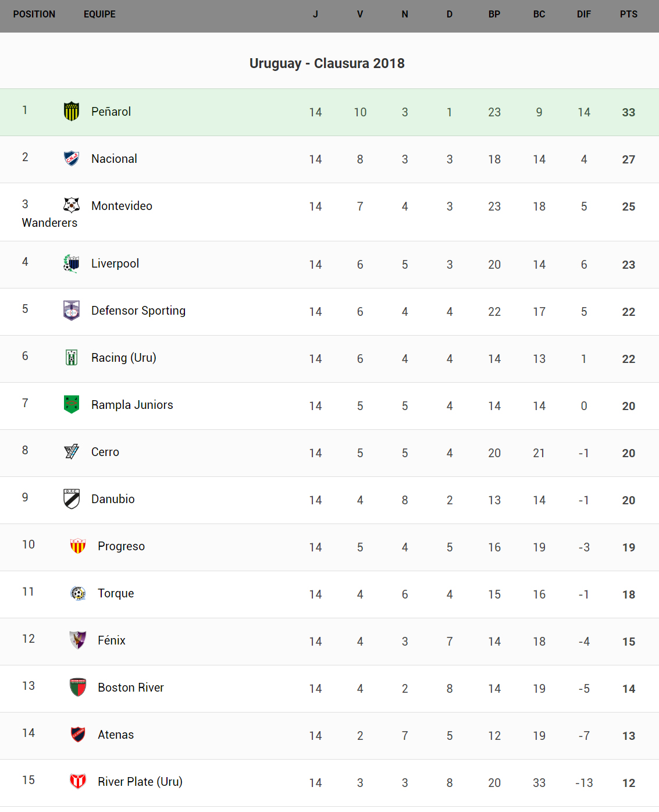
Task: Click the Fénix team crest
Action: pyautogui.click(x=78, y=640)
